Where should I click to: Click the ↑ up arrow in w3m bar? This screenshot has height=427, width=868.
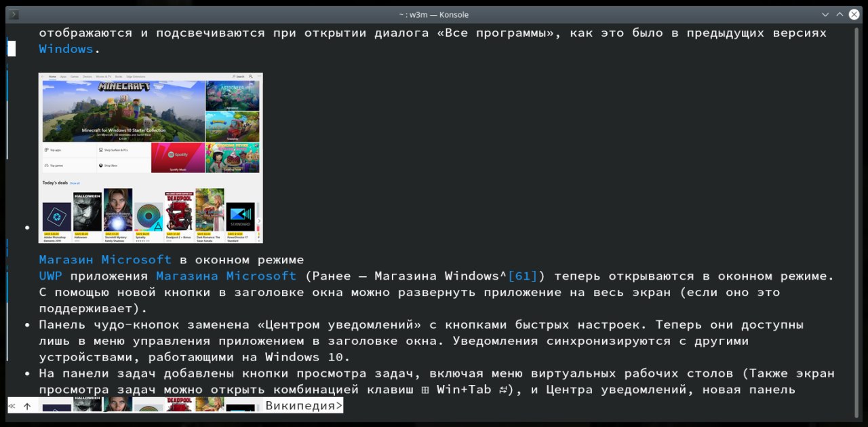click(27, 406)
